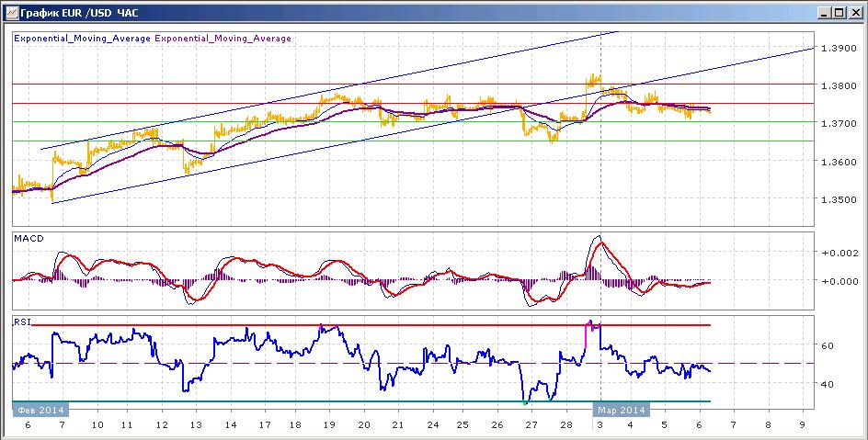Screen dimensions: 868x440
Task: Click the title bar text График EUR/USD ЧАС
Action: [x=79, y=13]
